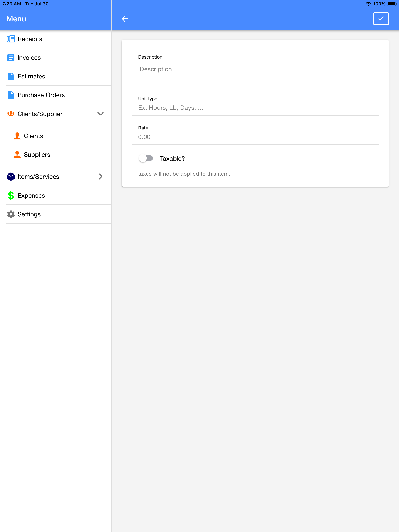The width and height of the screenshot is (399, 532).
Task: Open the Clients submenu item
Action: coord(34,136)
